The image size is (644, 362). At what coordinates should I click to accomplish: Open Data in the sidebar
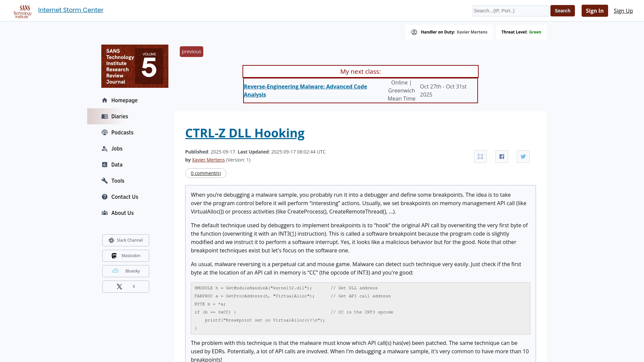point(117,165)
